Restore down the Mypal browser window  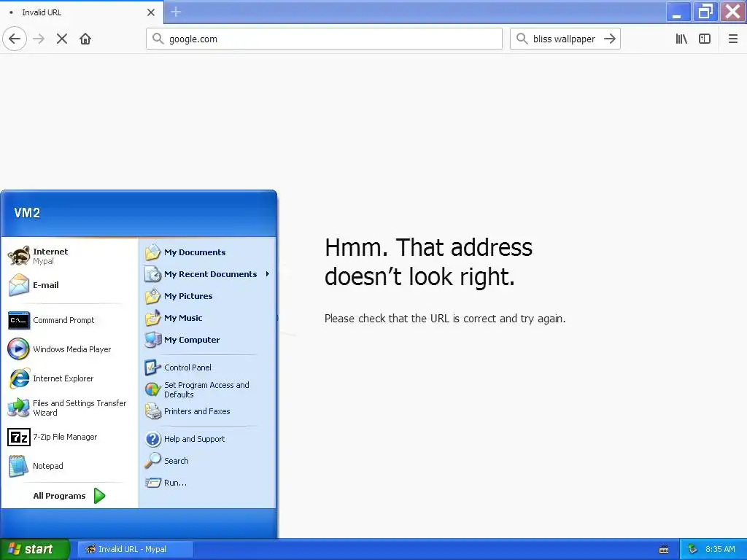705,12
